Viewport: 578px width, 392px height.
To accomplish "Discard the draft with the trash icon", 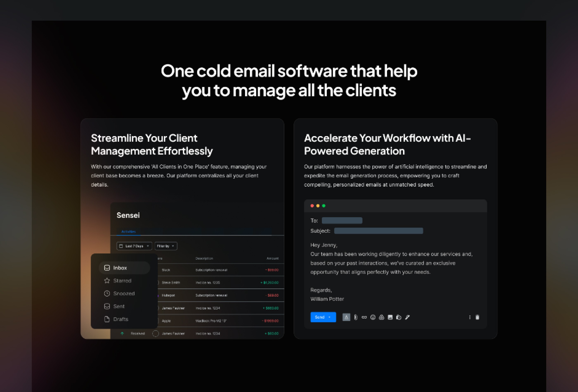I will tap(477, 317).
